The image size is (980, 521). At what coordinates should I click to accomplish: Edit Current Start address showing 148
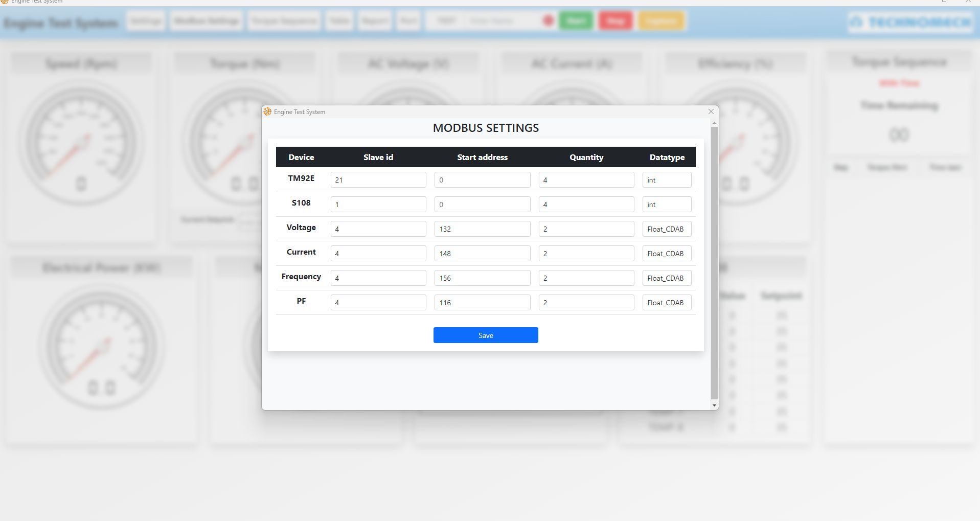coord(482,253)
